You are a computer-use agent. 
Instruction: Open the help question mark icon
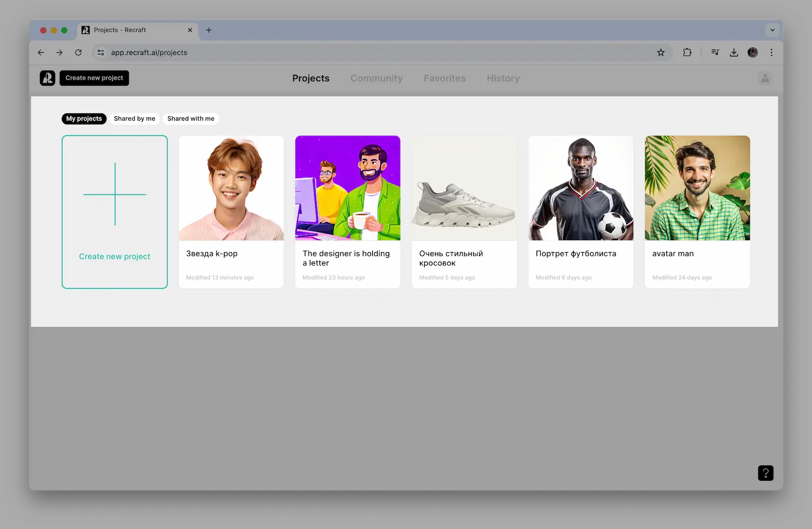tap(766, 473)
